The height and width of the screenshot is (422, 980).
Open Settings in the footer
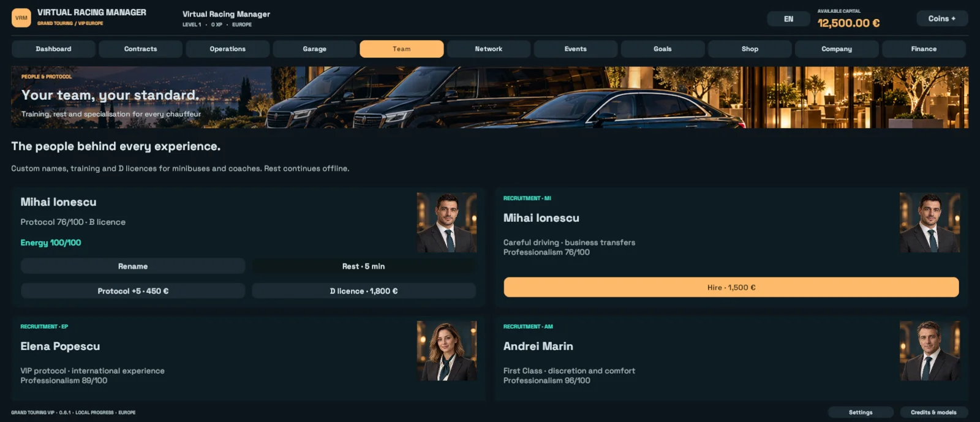[x=861, y=412]
